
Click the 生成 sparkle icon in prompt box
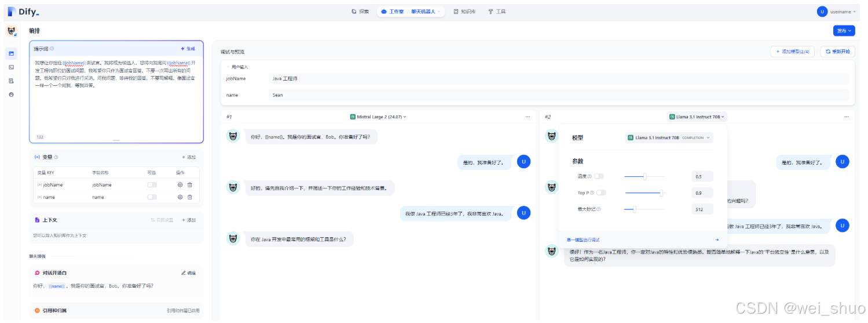coord(183,49)
